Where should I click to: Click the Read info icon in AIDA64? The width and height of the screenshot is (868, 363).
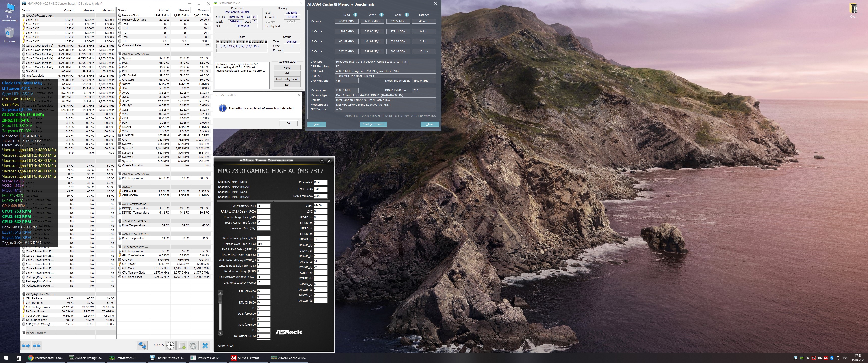point(355,15)
